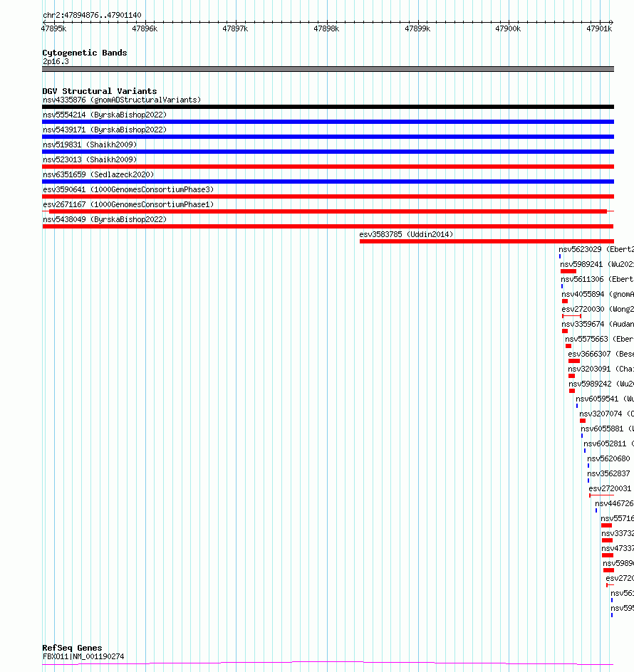
Task: Click the 47896k ruler tick label
Action: point(145,28)
